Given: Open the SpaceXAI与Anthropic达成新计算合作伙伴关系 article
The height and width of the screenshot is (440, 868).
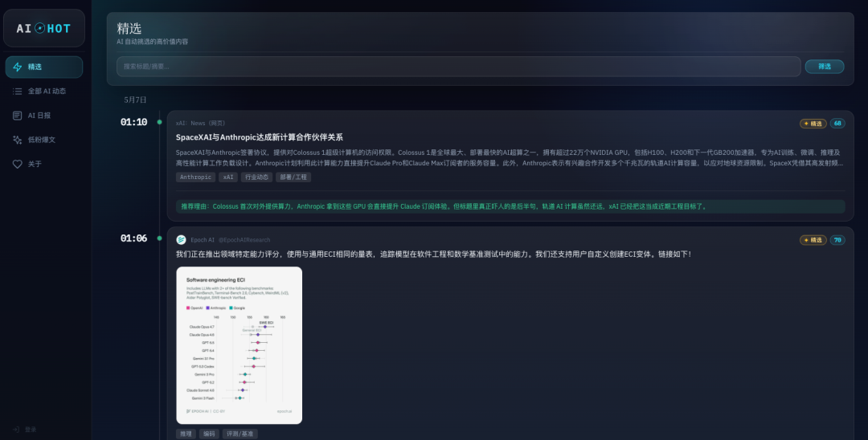Looking at the screenshot, I should [x=259, y=137].
